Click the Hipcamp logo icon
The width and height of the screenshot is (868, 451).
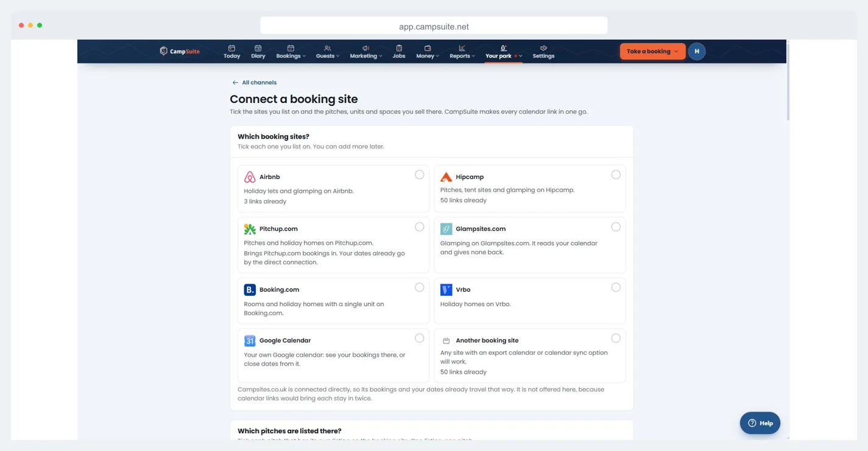[x=446, y=177]
